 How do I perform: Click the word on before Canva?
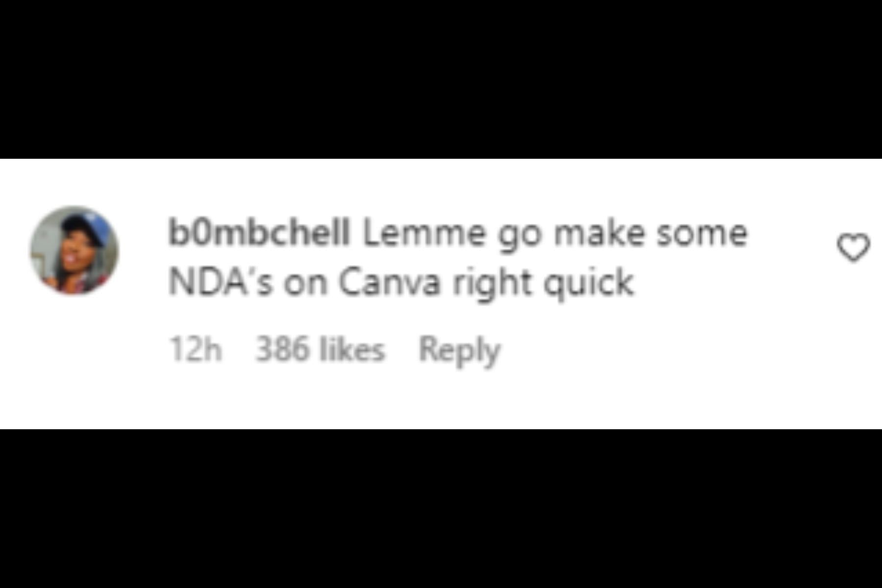[x=305, y=284]
